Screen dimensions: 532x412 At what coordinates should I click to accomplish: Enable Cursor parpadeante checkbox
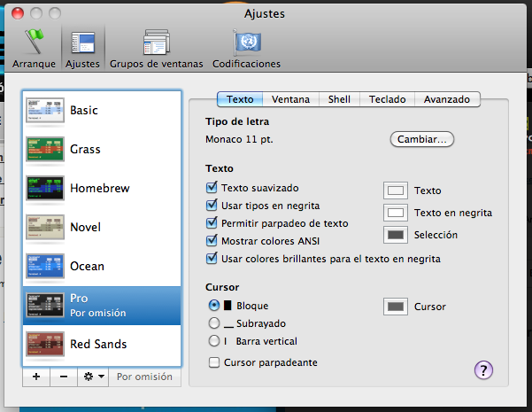pyautogui.click(x=213, y=362)
